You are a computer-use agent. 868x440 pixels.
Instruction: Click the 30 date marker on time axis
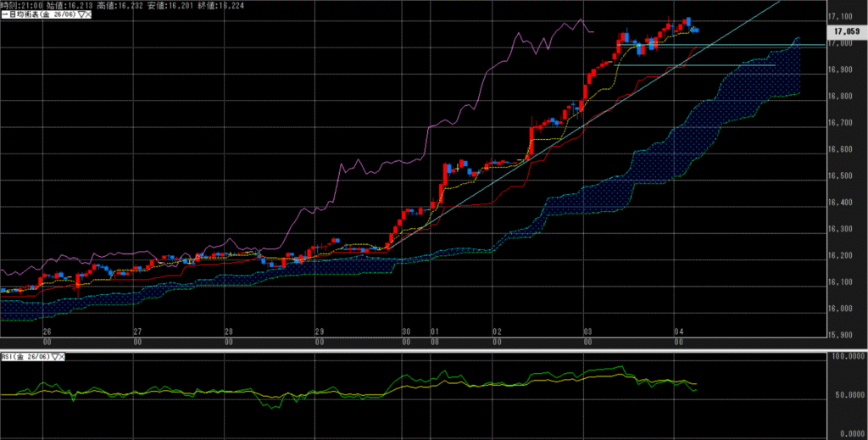407,331
